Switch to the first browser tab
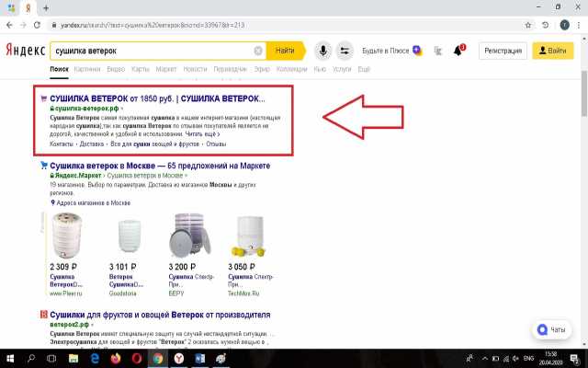Screen dimensions: 588x368 click(x=11, y=8)
